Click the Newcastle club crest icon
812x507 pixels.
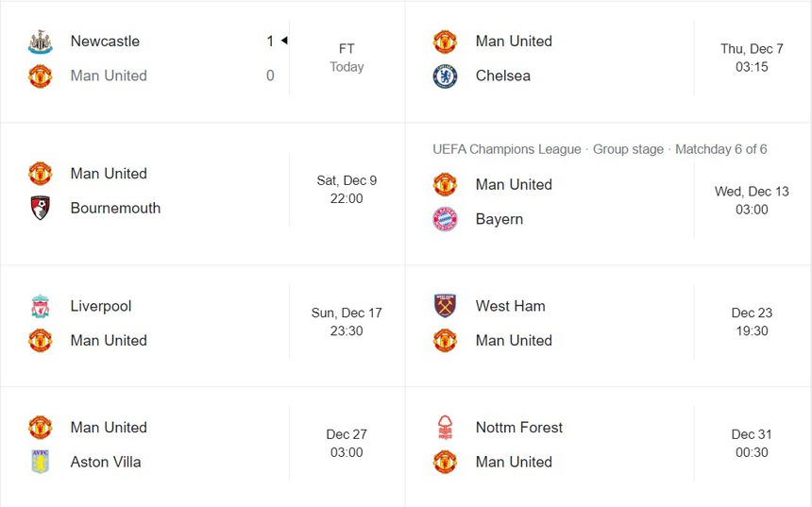[x=40, y=42]
